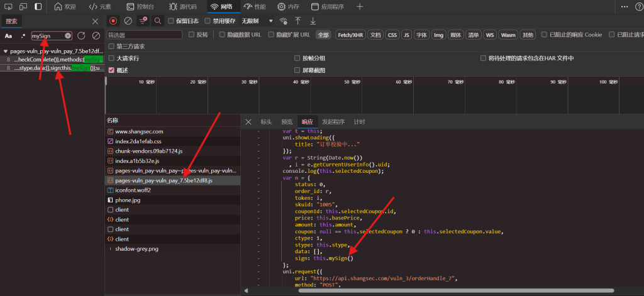Filter requests by Fetch/XHR
Screen dimensions: 644x296
pos(350,35)
